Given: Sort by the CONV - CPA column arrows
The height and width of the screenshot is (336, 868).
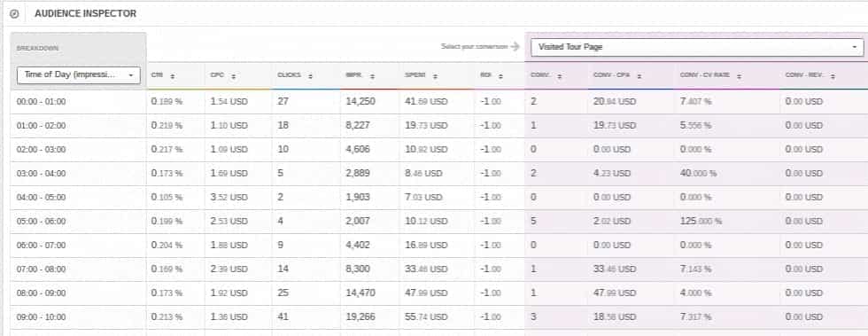Looking at the screenshot, I should point(639,76).
